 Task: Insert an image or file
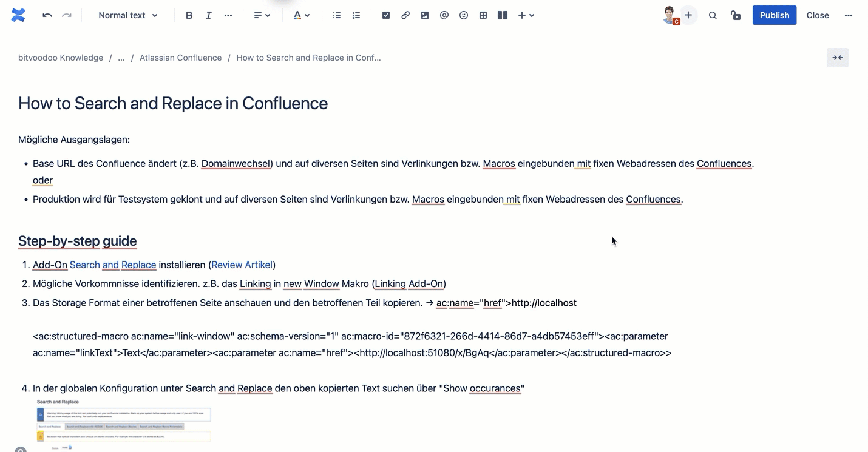(x=425, y=15)
